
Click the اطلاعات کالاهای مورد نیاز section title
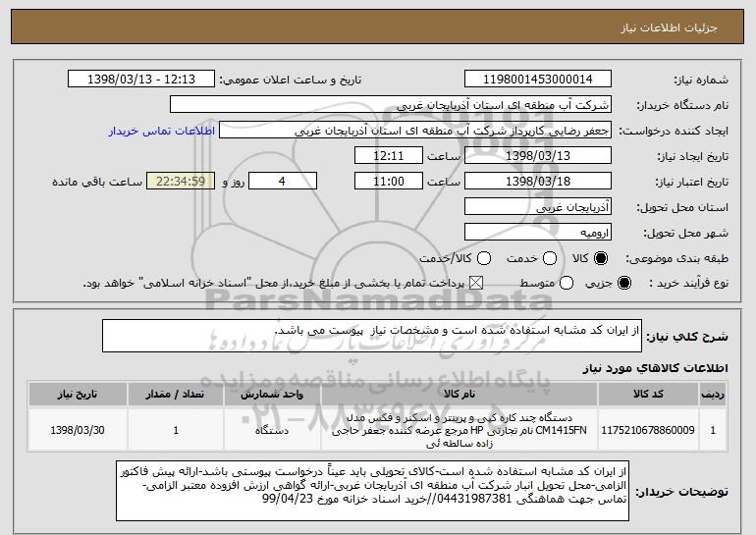[655, 368]
